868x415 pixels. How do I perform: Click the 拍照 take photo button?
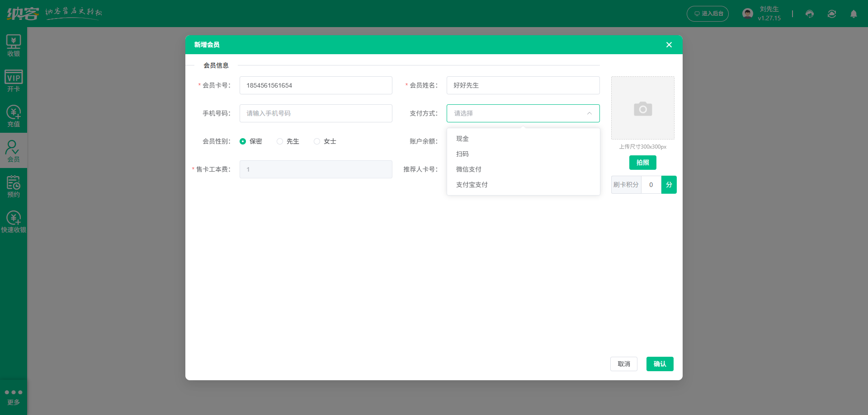pyautogui.click(x=642, y=163)
